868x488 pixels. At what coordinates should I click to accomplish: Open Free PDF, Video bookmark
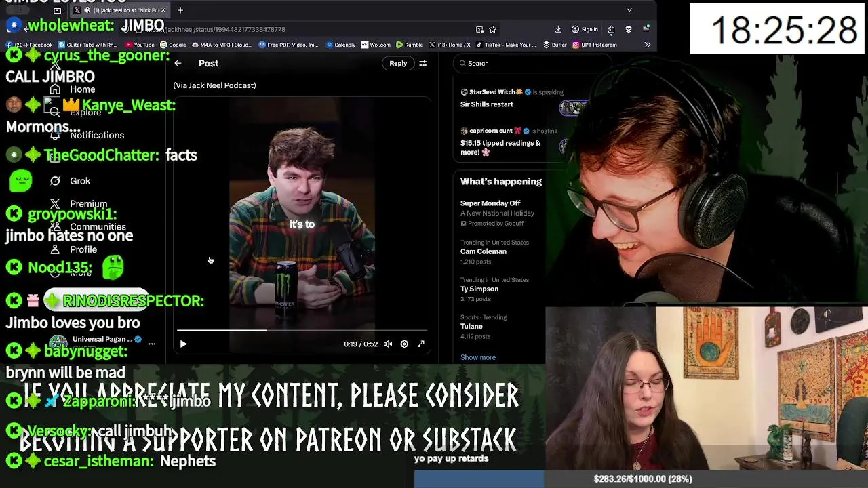point(288,45)
